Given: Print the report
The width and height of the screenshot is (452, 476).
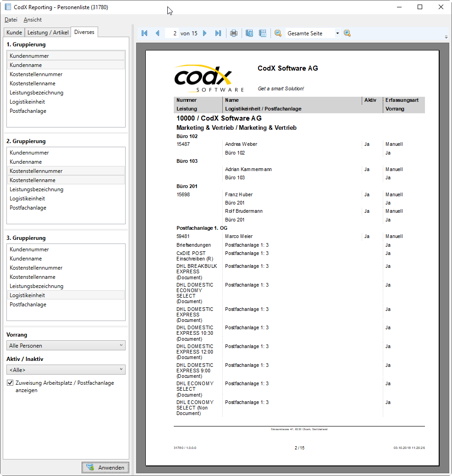Looking at the screenshot, I should pos(233,33).
